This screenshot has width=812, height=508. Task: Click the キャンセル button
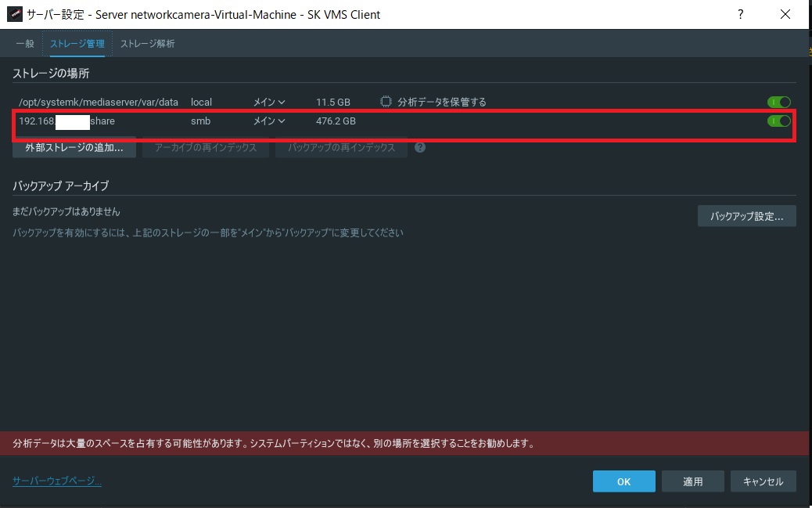tap(763, 481)
